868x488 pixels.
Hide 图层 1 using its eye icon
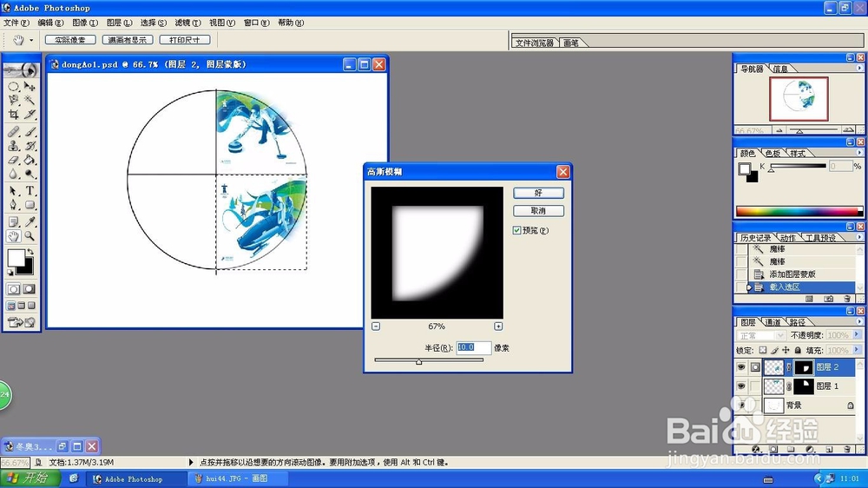741,386
